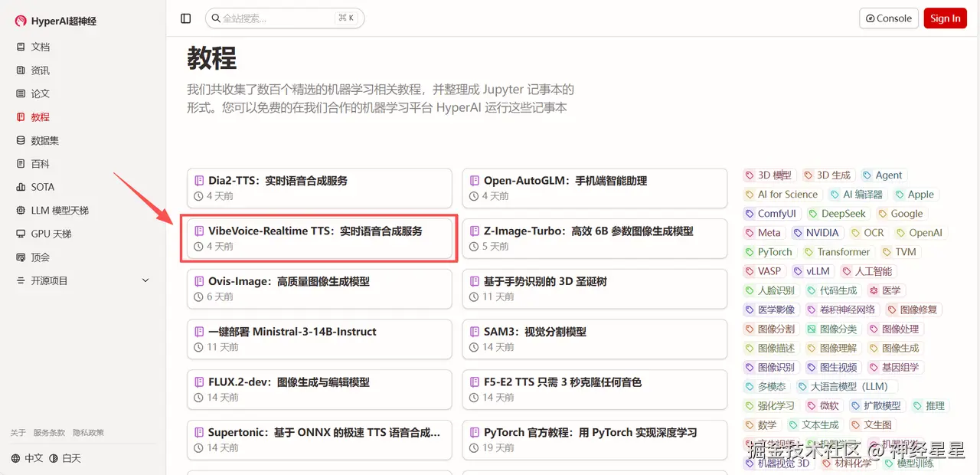Select the OpenAI tag

coord(920,233)
